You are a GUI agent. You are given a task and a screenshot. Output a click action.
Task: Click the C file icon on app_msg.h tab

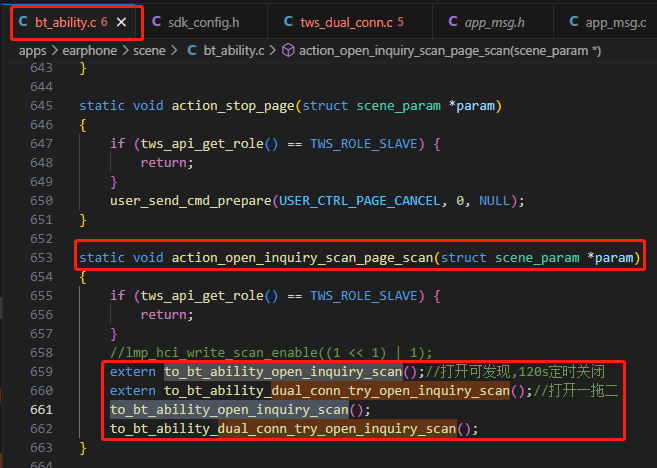click(453, 21)
